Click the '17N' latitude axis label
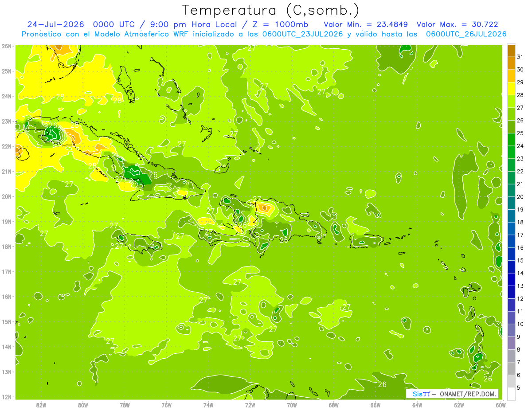This screenshot has height=411, width=532. pos(7,271)
